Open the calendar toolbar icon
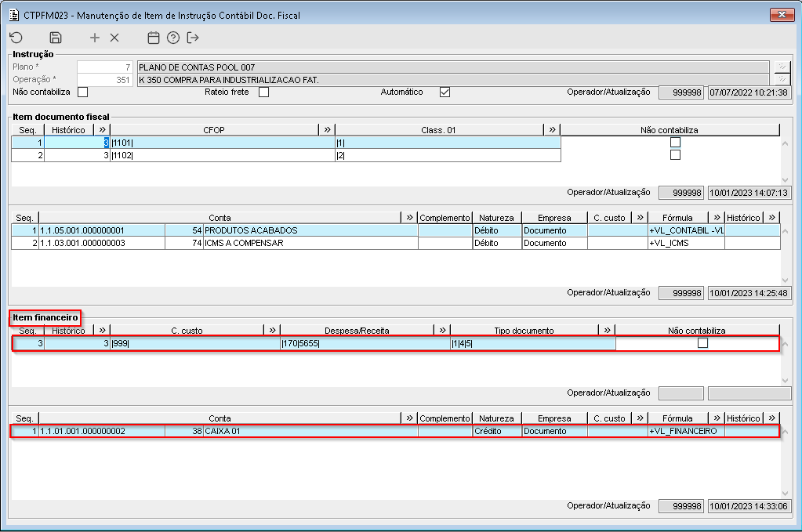The height and width of the screenshot is (532, 802). pos(154,38)
